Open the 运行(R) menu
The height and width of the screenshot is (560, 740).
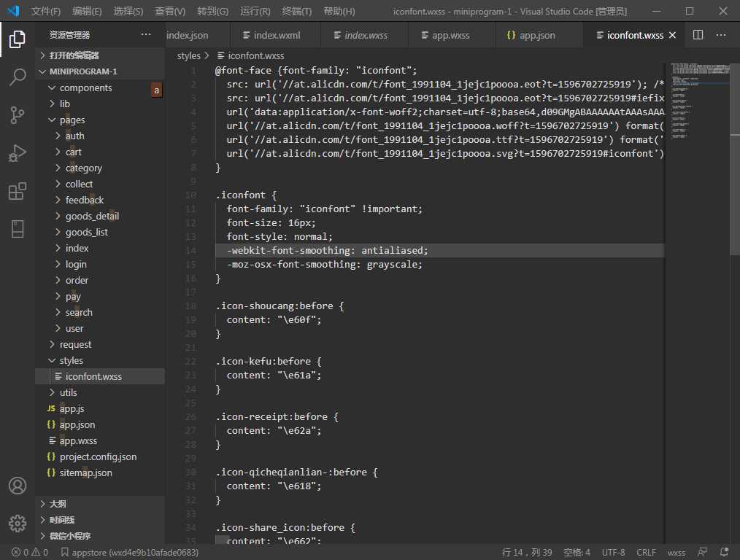[255, 11]
